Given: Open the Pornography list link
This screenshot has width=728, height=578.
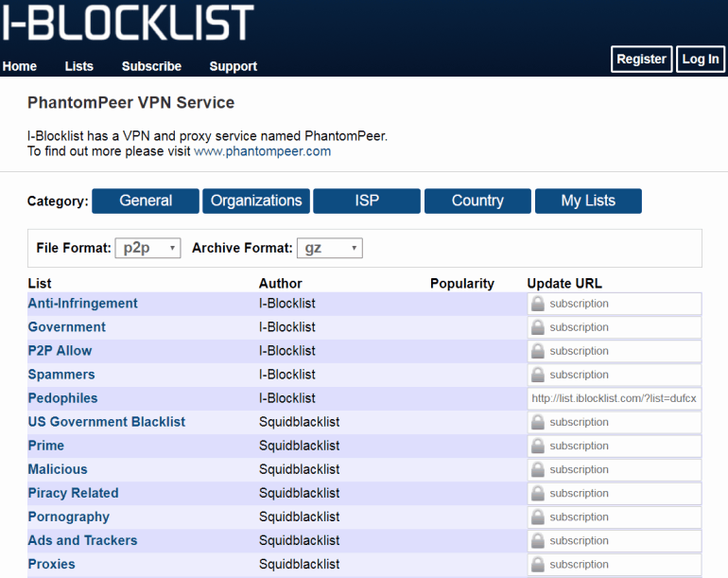Looking at the screenshot, I should pos(69,517).
